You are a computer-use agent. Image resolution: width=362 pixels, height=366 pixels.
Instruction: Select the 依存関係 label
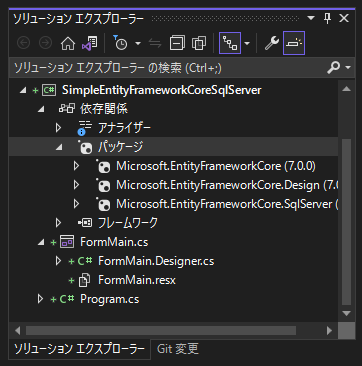pos(104,109)
